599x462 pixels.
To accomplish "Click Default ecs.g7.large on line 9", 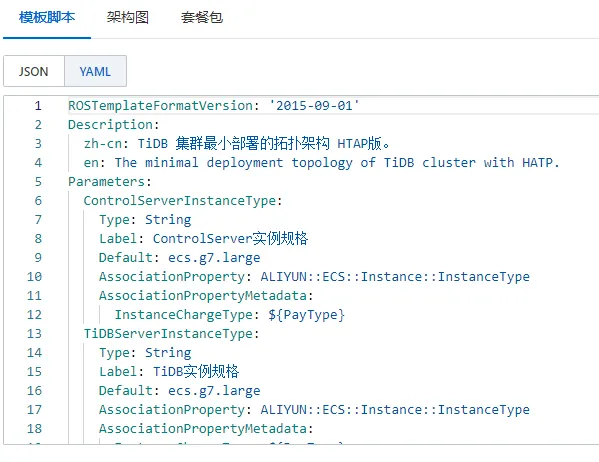I will pyautogui.click(x=180, y=258).
